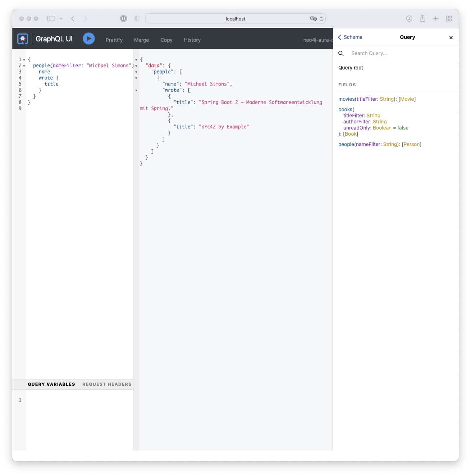Go back to Schema documentation

pyautogui.click(x=350, y=37)
